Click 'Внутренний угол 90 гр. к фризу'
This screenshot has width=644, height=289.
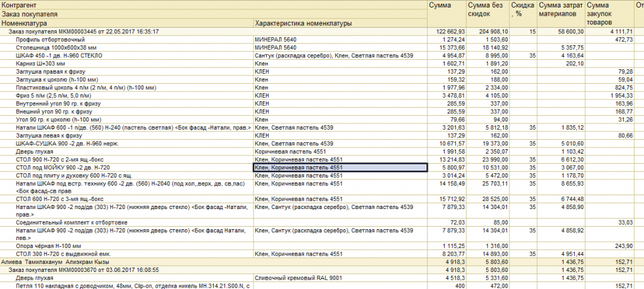pyautogui.click(x=58, y=104)
